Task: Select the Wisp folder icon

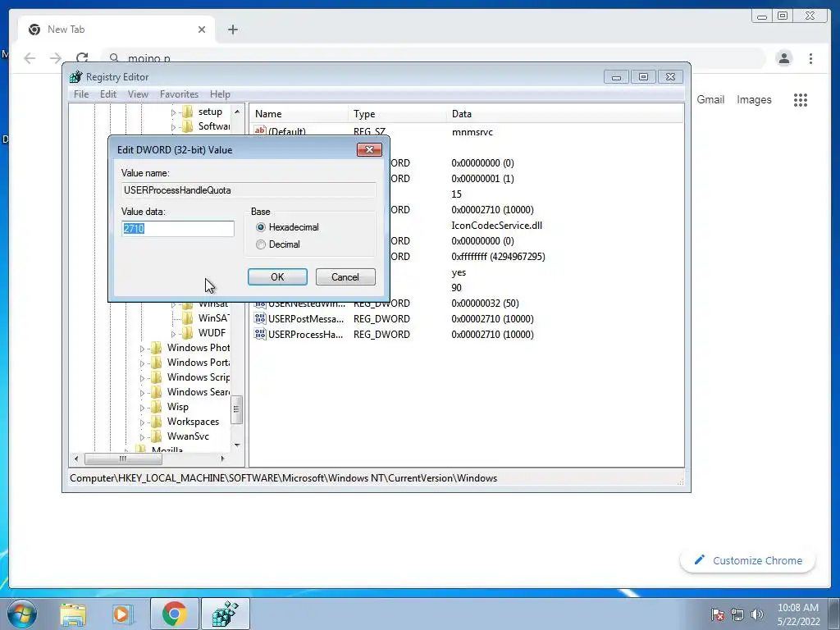Action: [157, 407]
